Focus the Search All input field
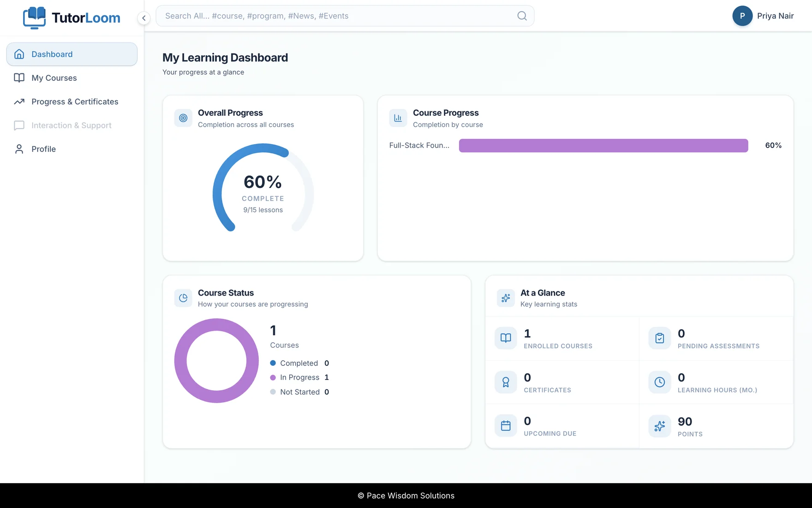 click(345, 16)
